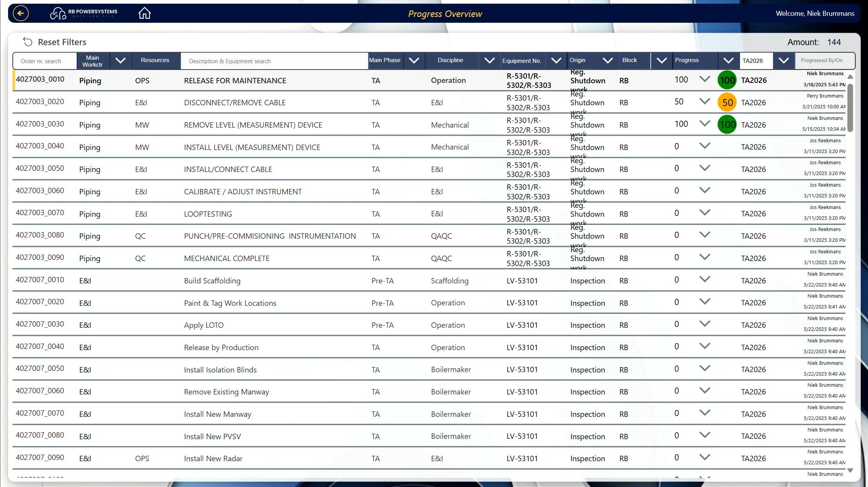Click Apply LOTO description
This screenshot has height=487, width=868.
point(204,325)
